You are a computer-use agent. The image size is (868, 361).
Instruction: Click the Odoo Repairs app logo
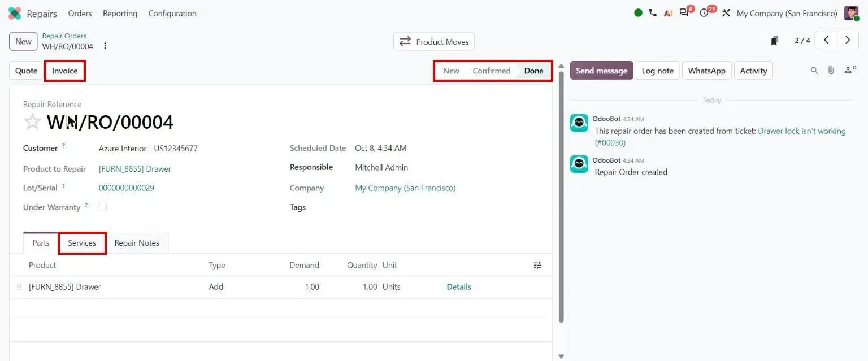(15, 14)
